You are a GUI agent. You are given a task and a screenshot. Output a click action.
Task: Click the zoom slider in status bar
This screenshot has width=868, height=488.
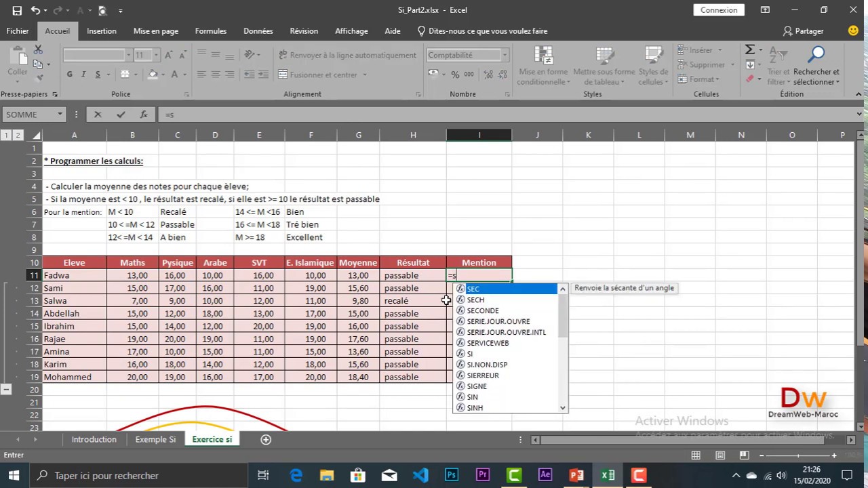click(x=798, y=455)
